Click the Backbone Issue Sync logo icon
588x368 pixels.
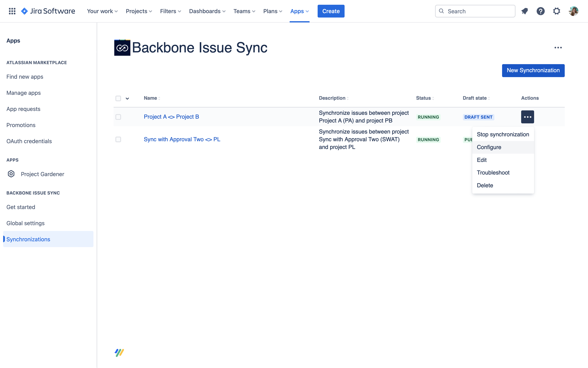click(122, 47)
